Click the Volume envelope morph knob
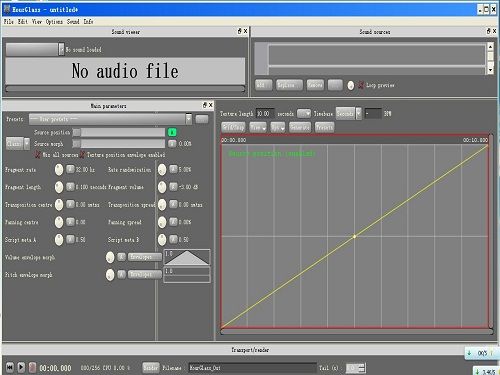This screenshot has width=500, height=375. pos(110,257)
